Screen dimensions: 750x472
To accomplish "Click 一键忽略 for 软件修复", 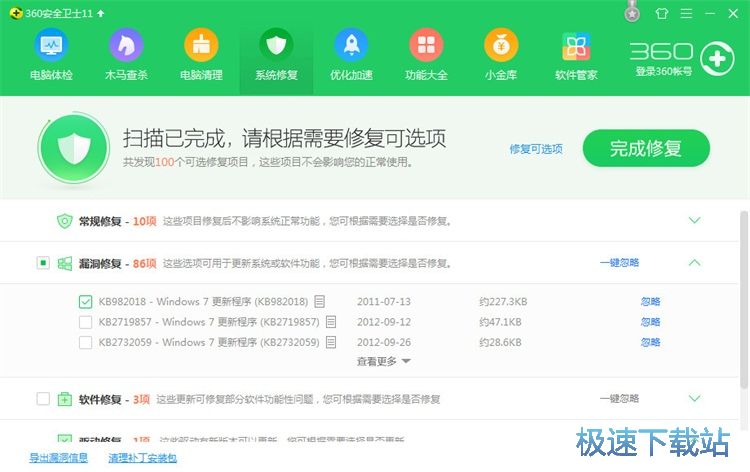I will tap(619, 398).
